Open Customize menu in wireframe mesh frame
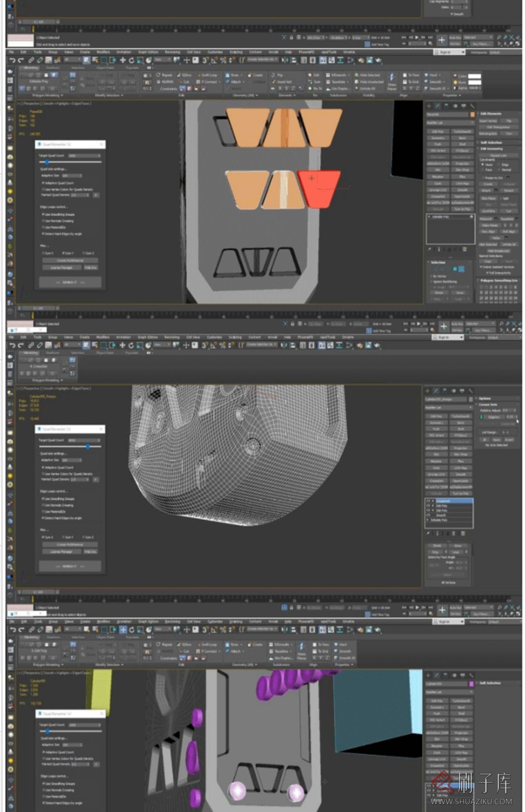 pyautogui.click(x=214, y=337)
